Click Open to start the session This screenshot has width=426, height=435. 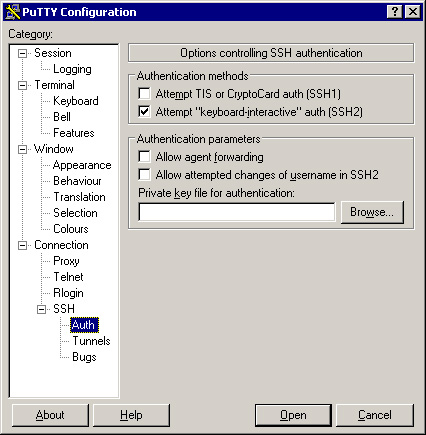point(293,415)
